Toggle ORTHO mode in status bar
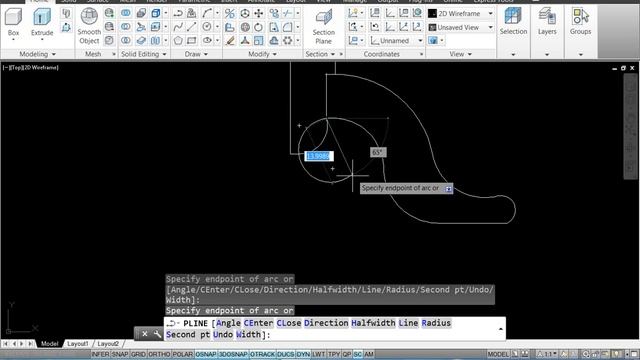The image size is (640, 360). coord(159,354)
